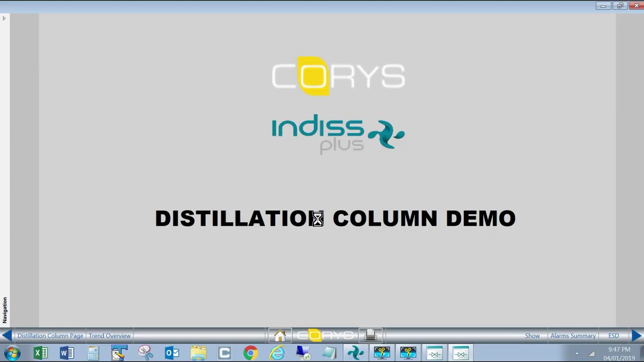Open Snipping Tool scissors icon in taskbar
Image resolution: width=644 pixels, height=362 pixels.
point(145,353)
